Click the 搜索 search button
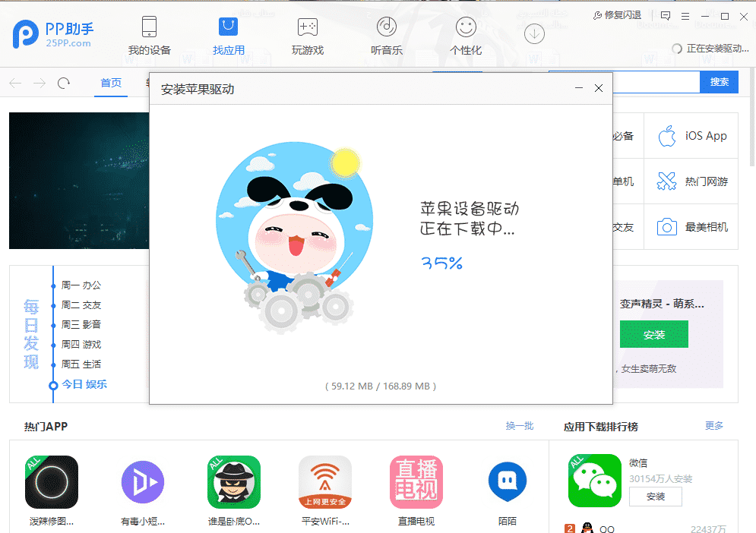Viewport: 756px width, 533px height. point(719,82)
